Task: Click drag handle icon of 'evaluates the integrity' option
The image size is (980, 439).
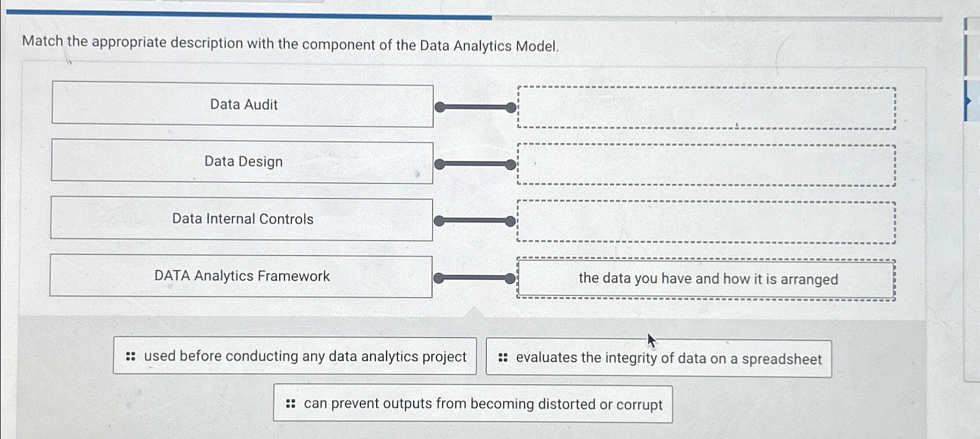Action: 503,358
